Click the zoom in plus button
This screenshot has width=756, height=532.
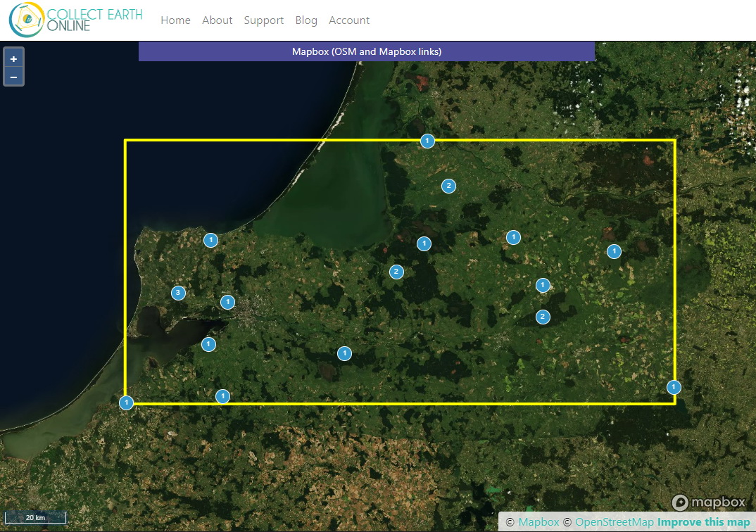(x=13, y=59)
